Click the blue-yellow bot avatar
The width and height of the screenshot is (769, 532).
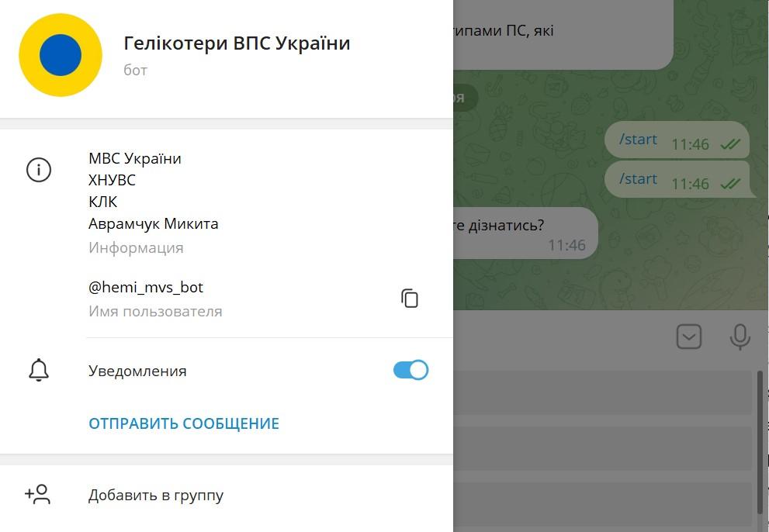click(61, 55)
